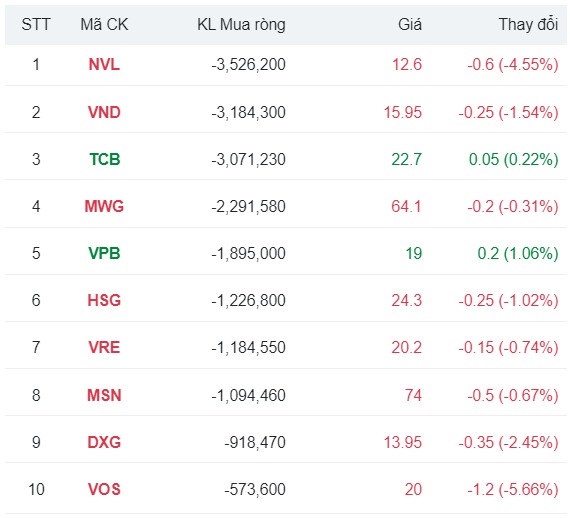
Task: Select net volume value -1,094,460
Action: (x=249, y=395)
